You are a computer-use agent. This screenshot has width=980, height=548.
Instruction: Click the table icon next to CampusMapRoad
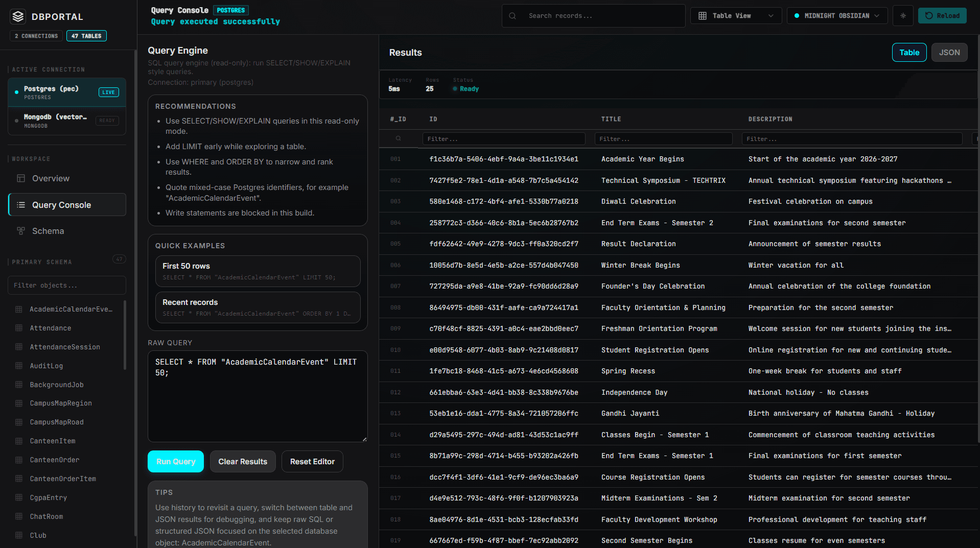point(19,422)
